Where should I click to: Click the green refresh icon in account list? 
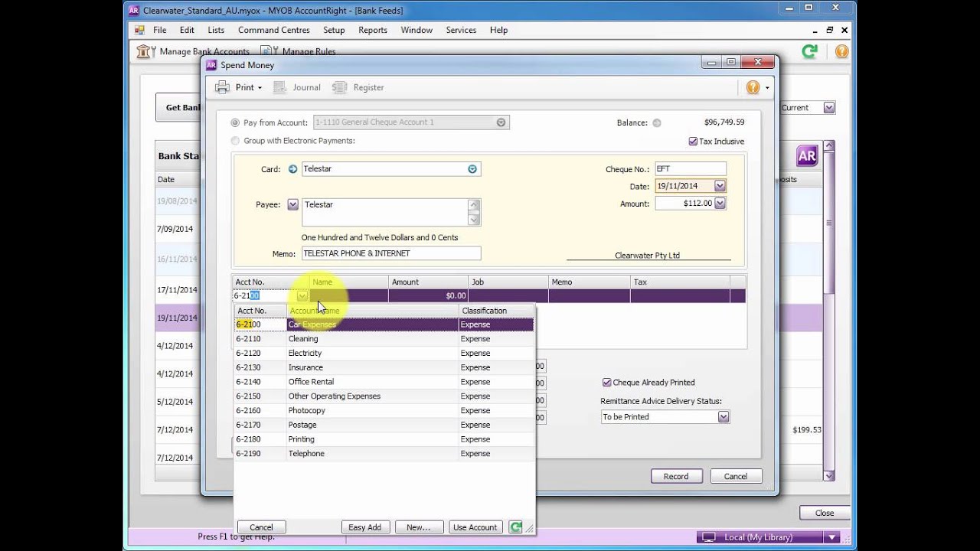tap(516, 527)
